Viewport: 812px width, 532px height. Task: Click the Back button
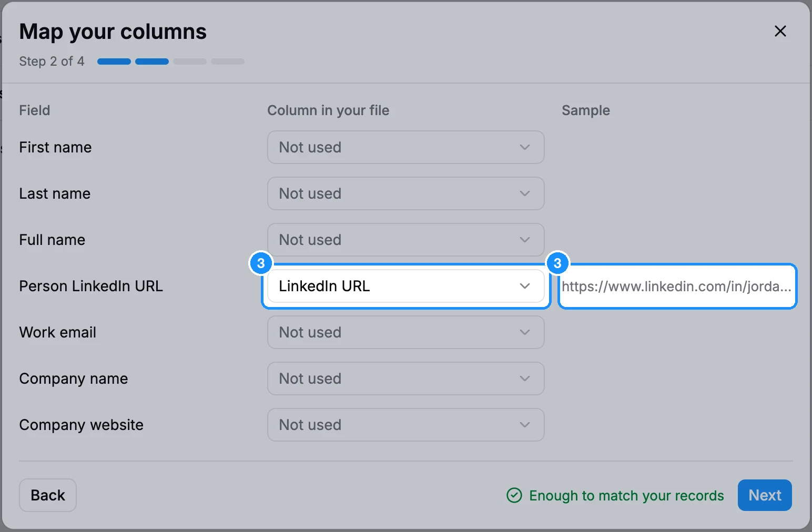point(48,495)
